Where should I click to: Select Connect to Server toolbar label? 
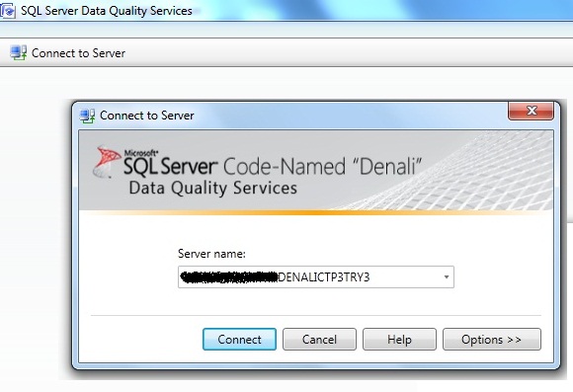[78, 53]
